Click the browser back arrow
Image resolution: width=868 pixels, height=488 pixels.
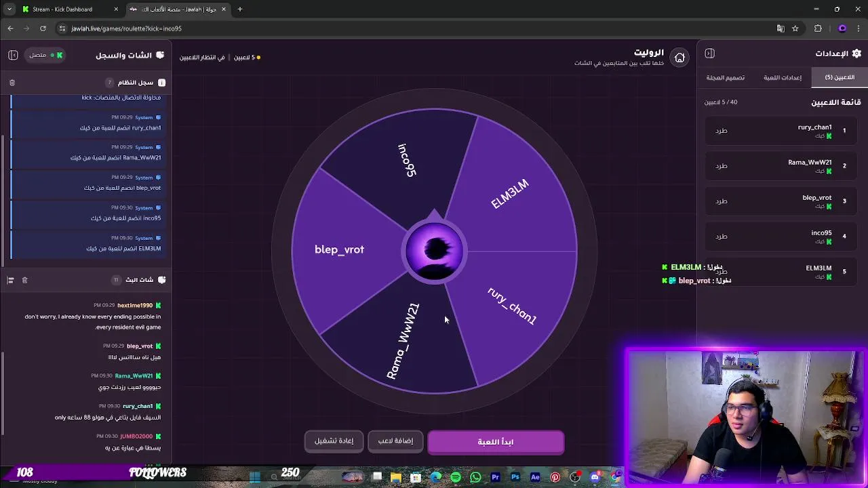[10, 28]
